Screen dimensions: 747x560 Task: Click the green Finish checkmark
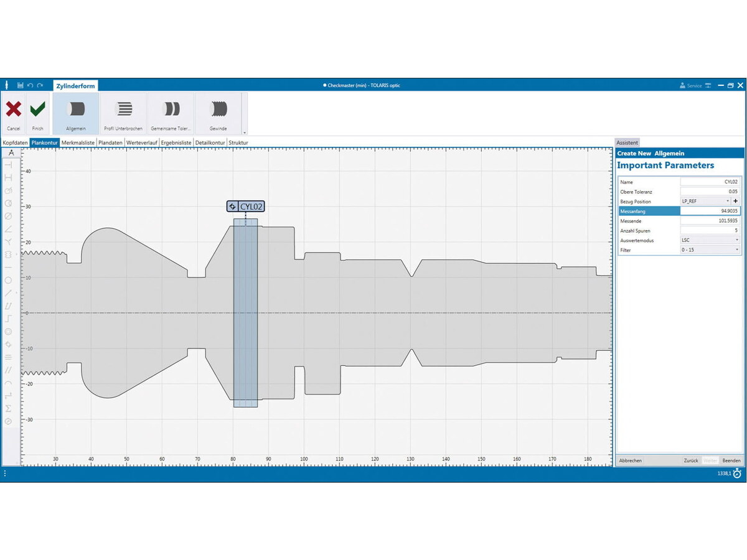click(37, 110)
